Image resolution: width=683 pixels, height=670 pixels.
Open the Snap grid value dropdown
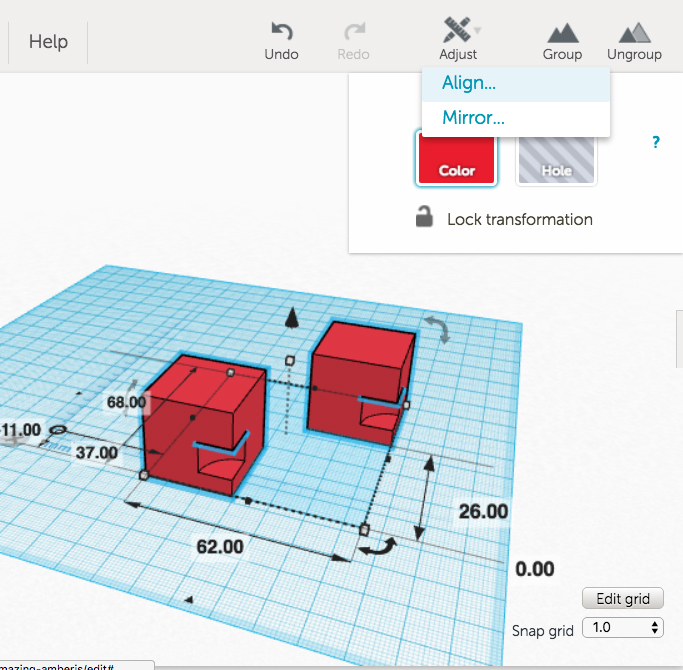click(622, 628)
